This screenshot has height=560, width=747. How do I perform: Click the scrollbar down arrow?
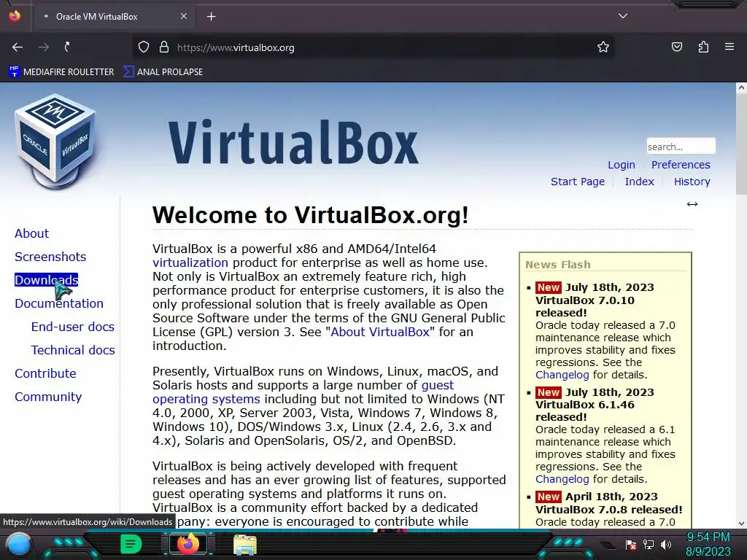[741, 524]
